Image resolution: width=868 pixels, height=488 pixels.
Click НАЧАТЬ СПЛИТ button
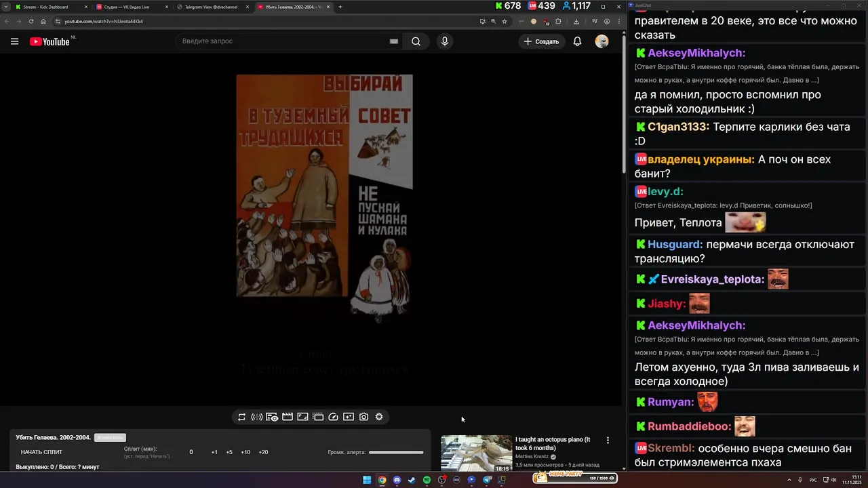tap(41, 452)
